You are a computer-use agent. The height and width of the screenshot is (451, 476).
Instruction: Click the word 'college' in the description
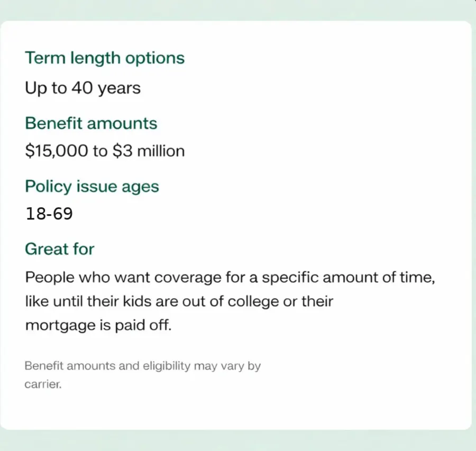click(x=253, y=302)
